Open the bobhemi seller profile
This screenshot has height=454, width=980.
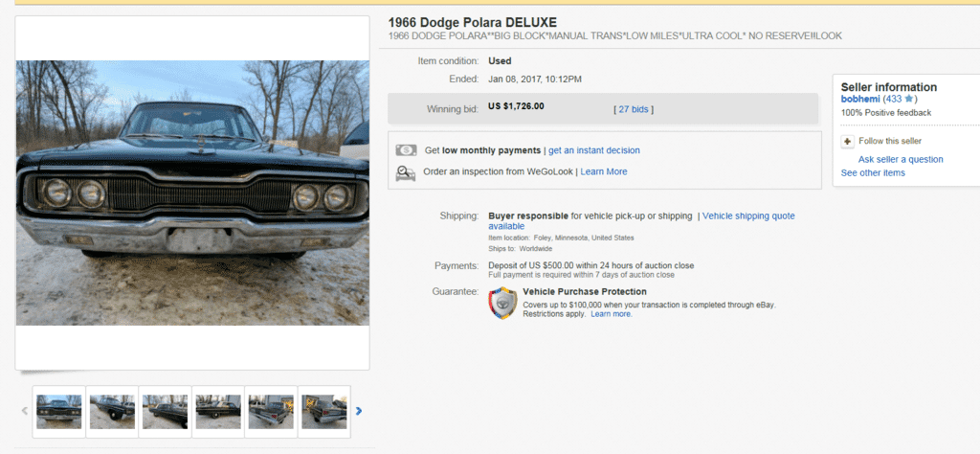[x=860, y=99]
